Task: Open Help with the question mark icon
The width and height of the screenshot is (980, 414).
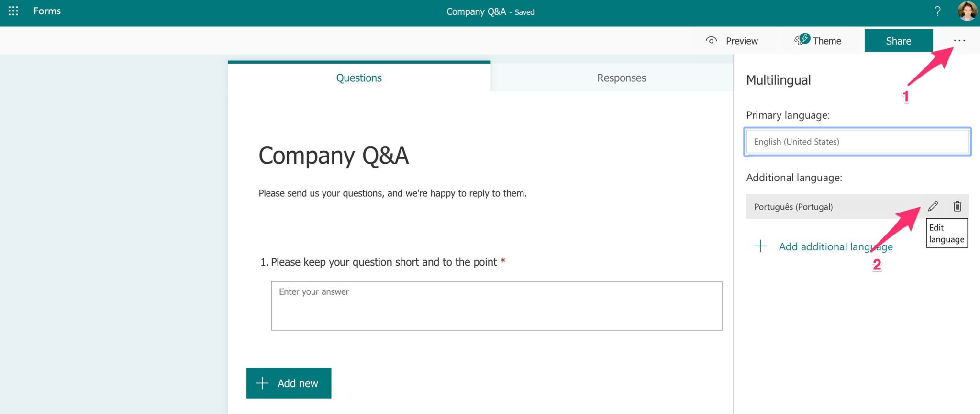Action: click(x=937, y=11)
